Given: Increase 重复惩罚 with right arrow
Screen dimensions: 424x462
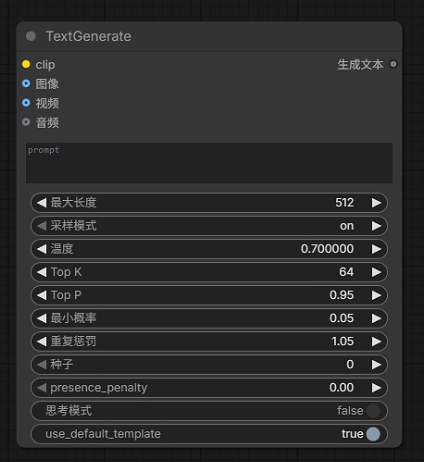Looking at the screenshot, I should pyautogui.click(x=376, y=341).
